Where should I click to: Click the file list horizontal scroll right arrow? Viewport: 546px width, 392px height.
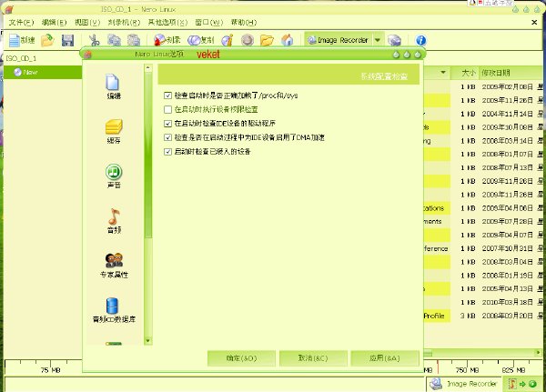539,353
